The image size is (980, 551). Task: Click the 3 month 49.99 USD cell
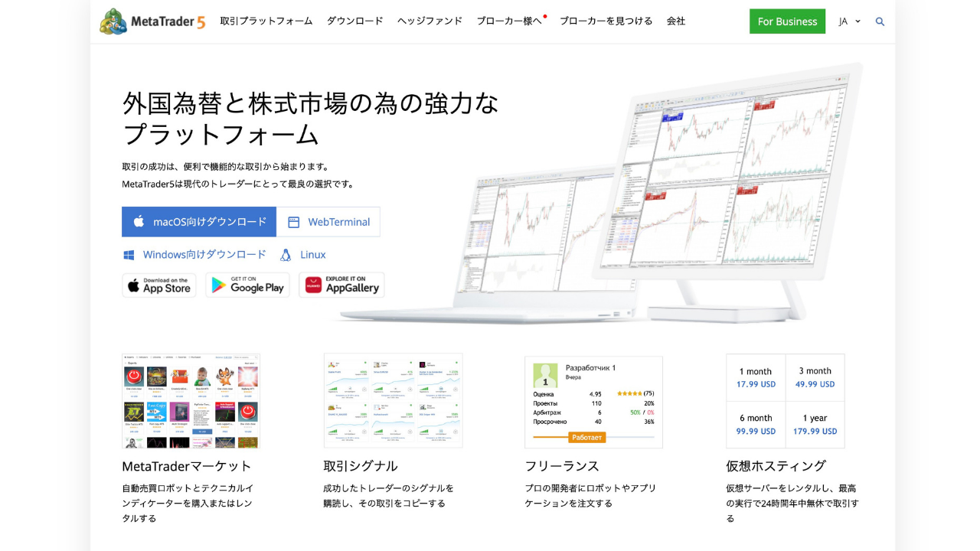coord(815,378)
